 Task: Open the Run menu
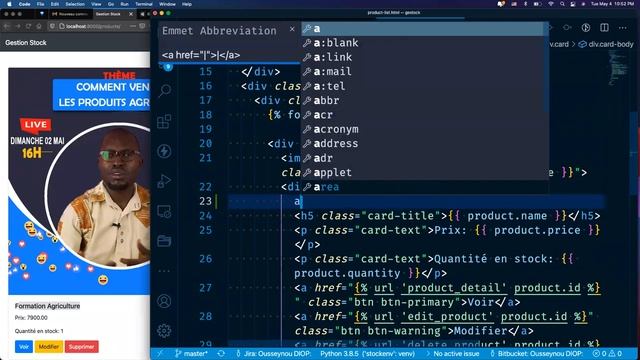click(x=124, y=4)
